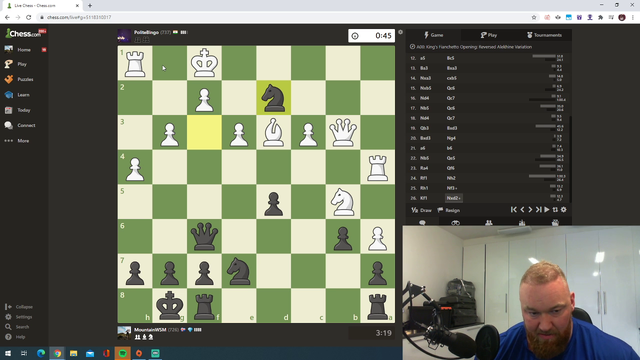This screenshot has width=640, height=360.
Task: Flip the board orientation
Action: point(555,210)
